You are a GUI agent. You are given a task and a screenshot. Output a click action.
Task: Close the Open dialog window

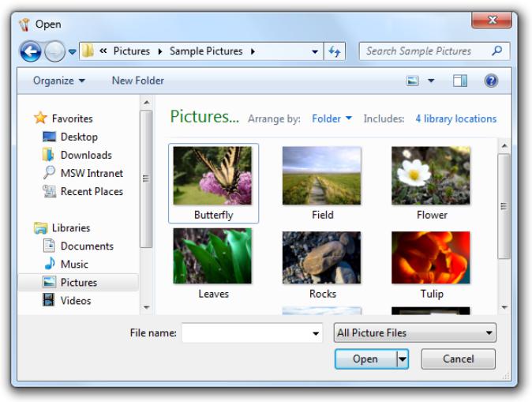492,21
